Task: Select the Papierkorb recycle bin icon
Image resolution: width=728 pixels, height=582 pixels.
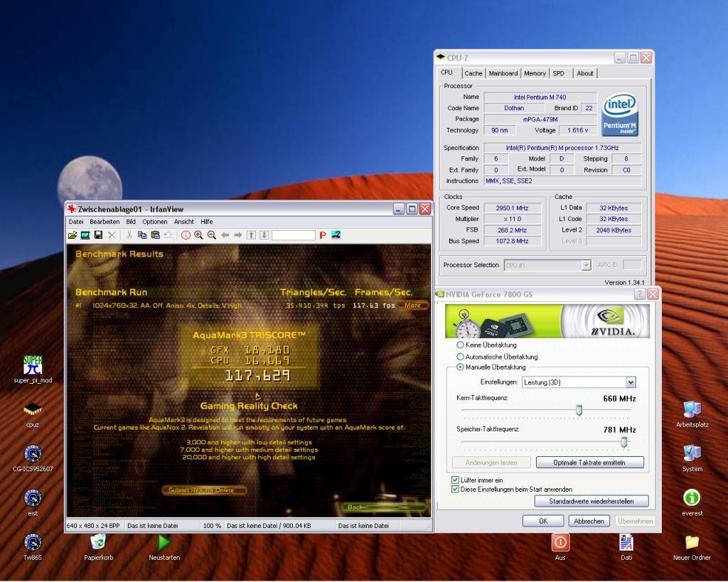Action: click(x=98, y=546)
